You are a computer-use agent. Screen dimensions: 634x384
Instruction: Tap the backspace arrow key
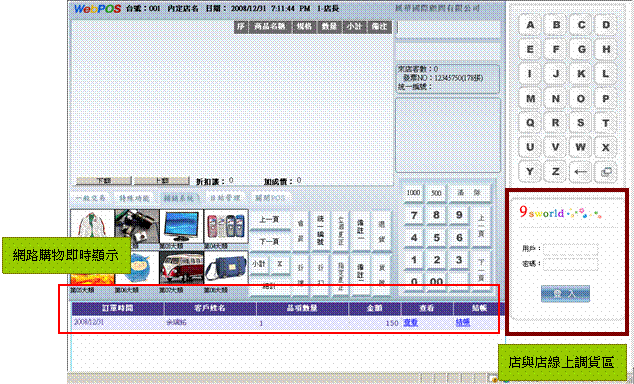point(581,172)
